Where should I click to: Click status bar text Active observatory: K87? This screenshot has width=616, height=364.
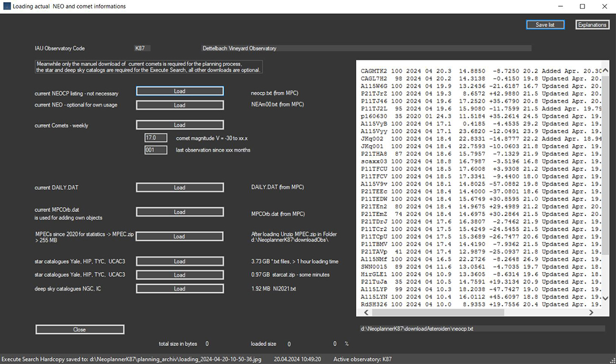(362, 359)
